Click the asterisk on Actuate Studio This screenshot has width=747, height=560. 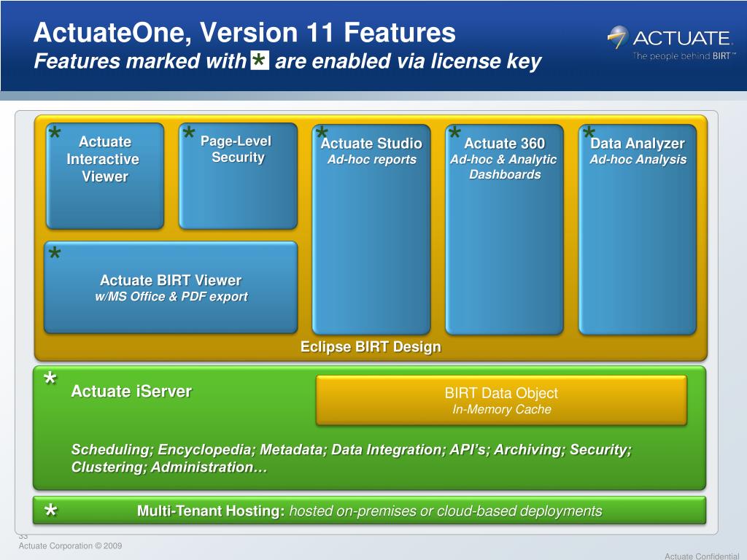pos(322,133)
